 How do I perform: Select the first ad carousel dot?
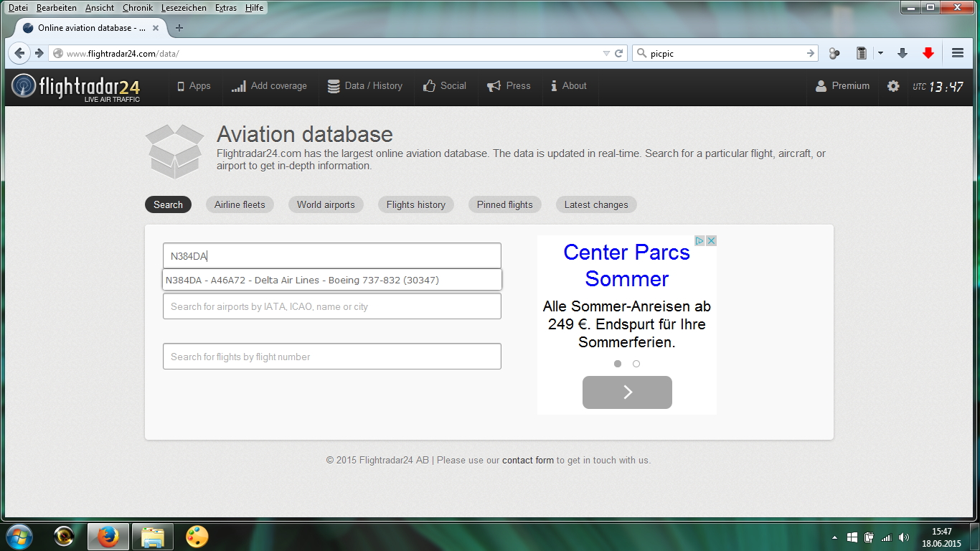pos(618,364)
